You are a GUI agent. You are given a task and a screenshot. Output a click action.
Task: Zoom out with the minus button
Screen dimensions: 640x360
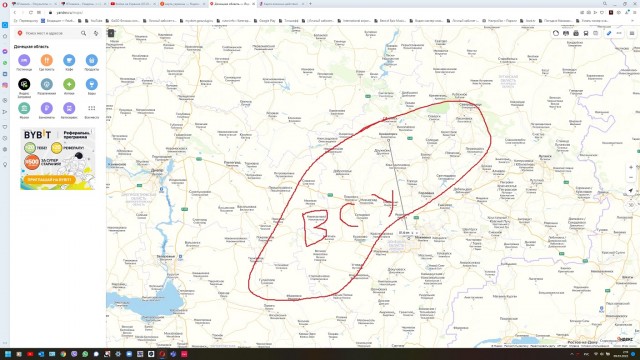click(x=631, y=178)
